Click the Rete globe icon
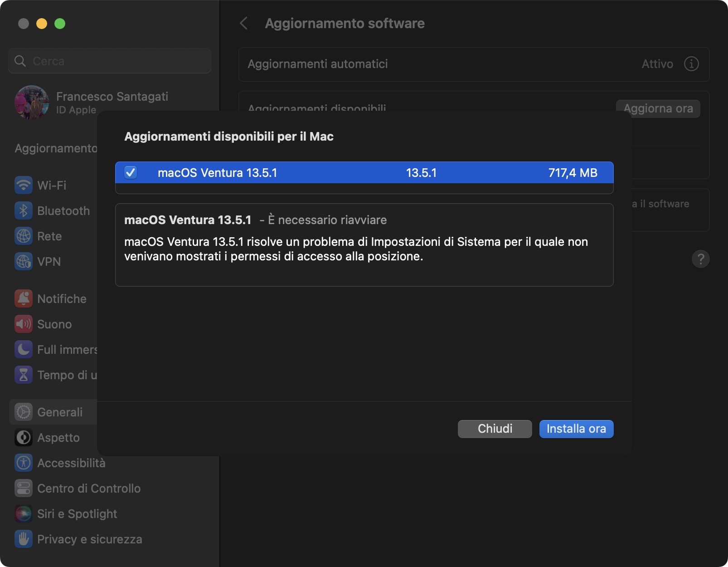This screenshot has height=567, width=728. click(24, 236)
